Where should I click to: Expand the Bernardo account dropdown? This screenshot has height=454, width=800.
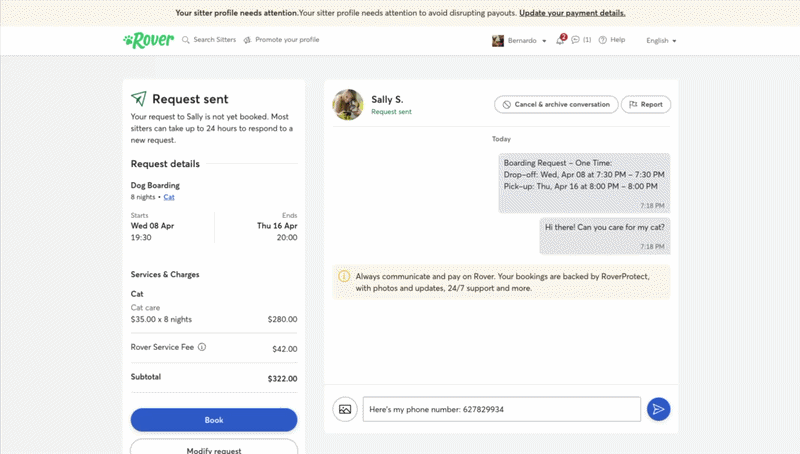coord(544,41)
